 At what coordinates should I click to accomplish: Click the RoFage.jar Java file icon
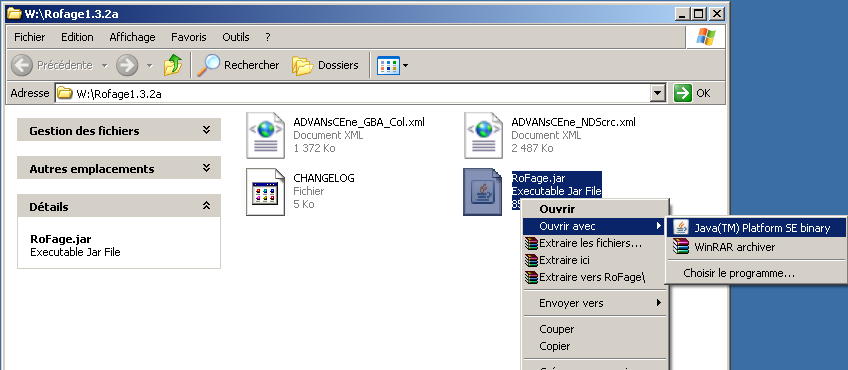pos(484,191)
